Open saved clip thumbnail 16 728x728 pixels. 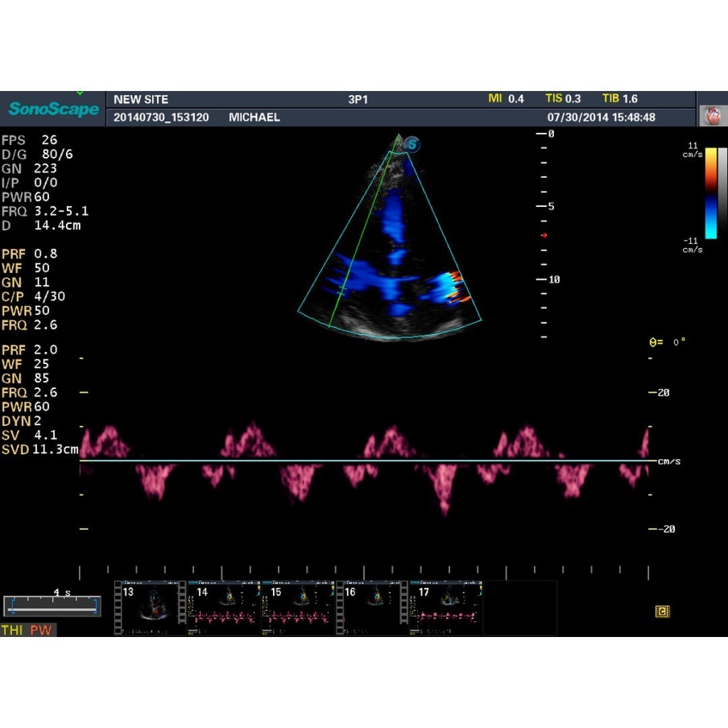[372, 608]
